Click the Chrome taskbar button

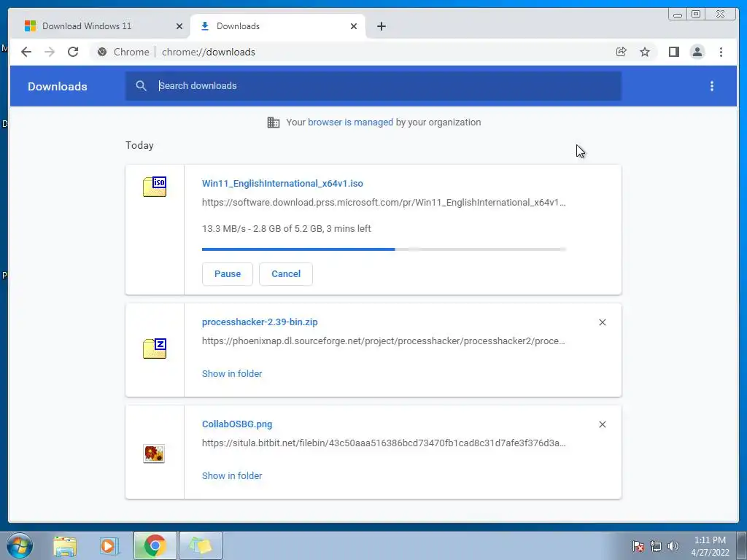155,545
